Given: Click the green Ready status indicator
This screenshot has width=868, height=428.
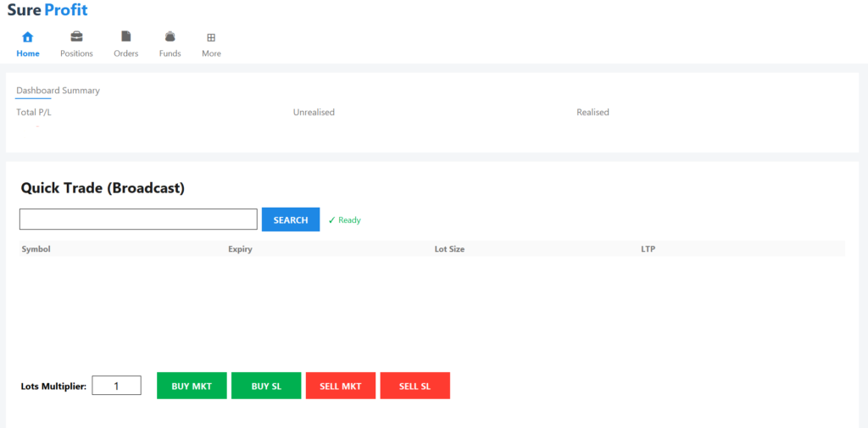Looking at the screenshot, I should tap(344, 220).
